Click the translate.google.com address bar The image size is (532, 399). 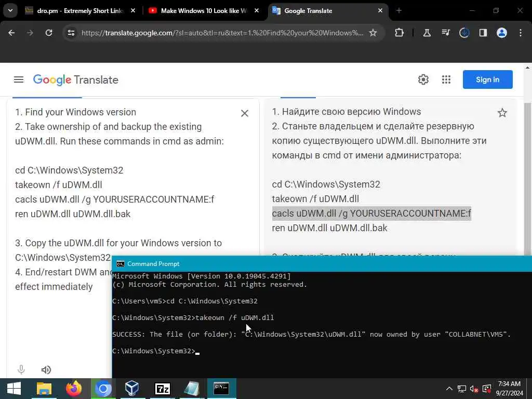click(222, 33)
